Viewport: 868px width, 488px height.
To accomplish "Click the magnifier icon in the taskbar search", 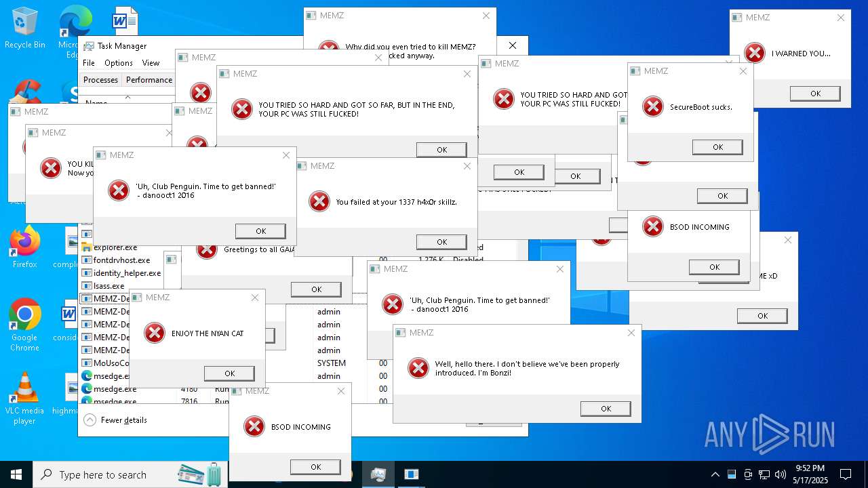I will point(46,474).
